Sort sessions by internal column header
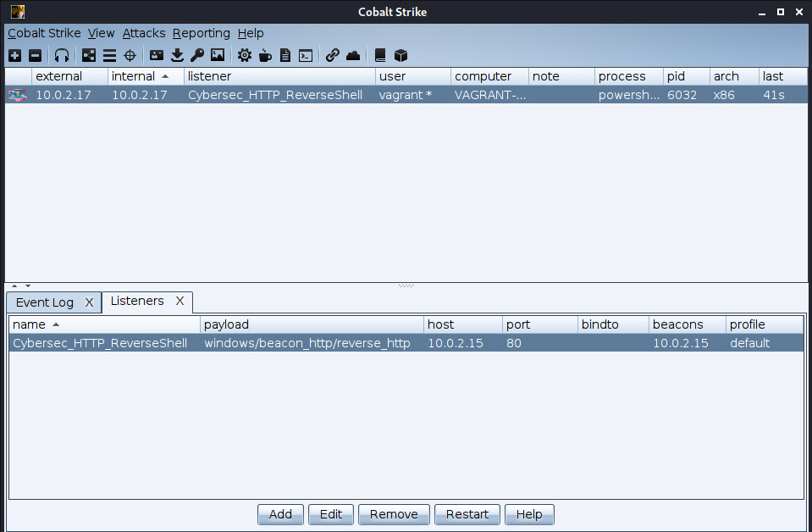 pyautogui.click(x=146, y=76)
